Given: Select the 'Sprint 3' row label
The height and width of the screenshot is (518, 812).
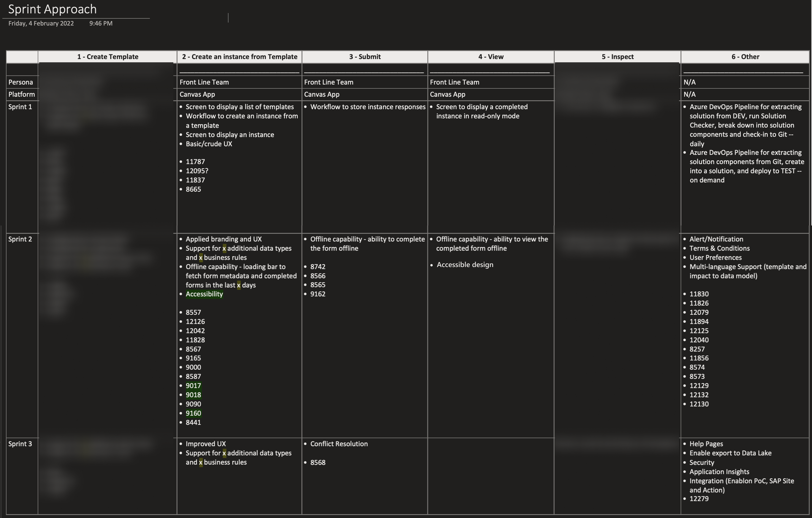Looking at the screenshot, I should [x=20, y=444].
